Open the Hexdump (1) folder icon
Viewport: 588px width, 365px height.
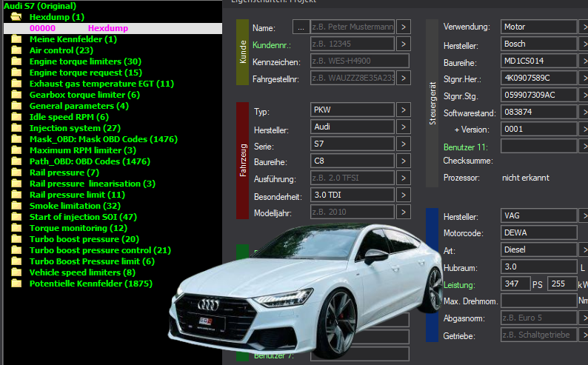point(16,17)
